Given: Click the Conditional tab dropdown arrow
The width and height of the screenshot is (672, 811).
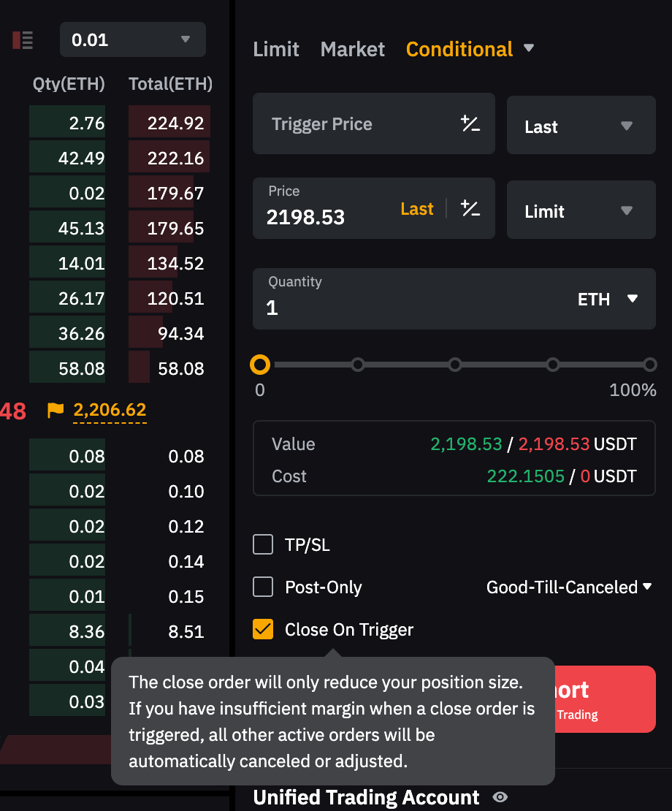Looking at the screenshot, I should click(x=529, y=49).
